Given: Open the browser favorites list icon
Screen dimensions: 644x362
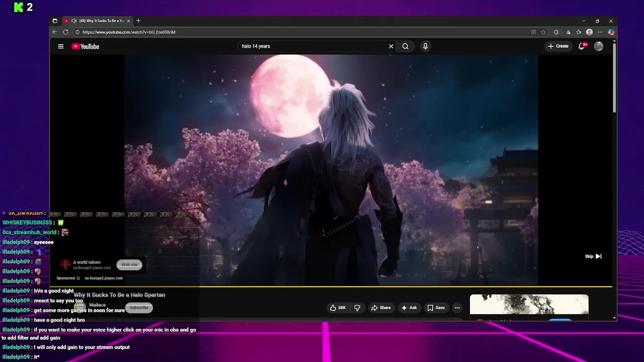Looking at the screenshot, I should (x=579, y=32).
